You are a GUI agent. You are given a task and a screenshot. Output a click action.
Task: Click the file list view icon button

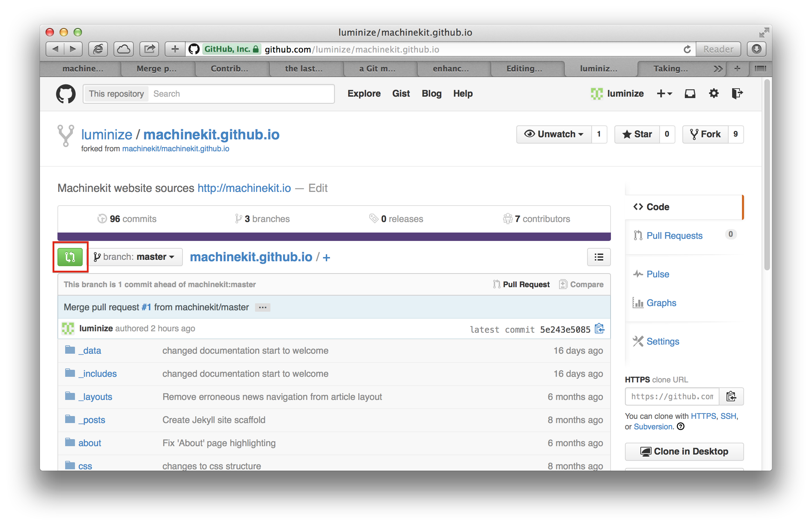point(599,257)
